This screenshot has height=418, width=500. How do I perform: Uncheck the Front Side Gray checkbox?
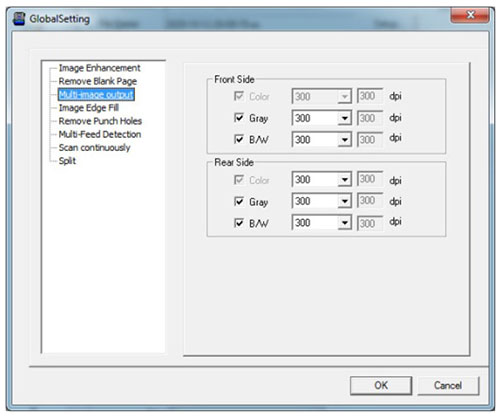239,118
